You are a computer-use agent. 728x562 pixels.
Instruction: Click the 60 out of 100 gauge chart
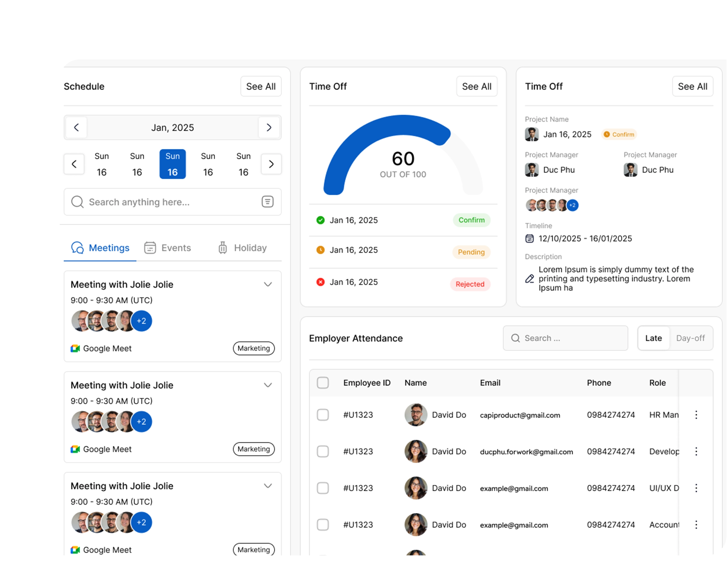[403, 158]
